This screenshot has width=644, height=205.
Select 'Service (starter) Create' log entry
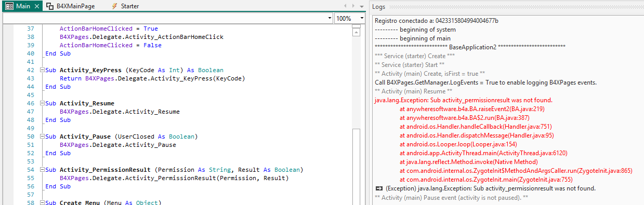tap(414, 56)
